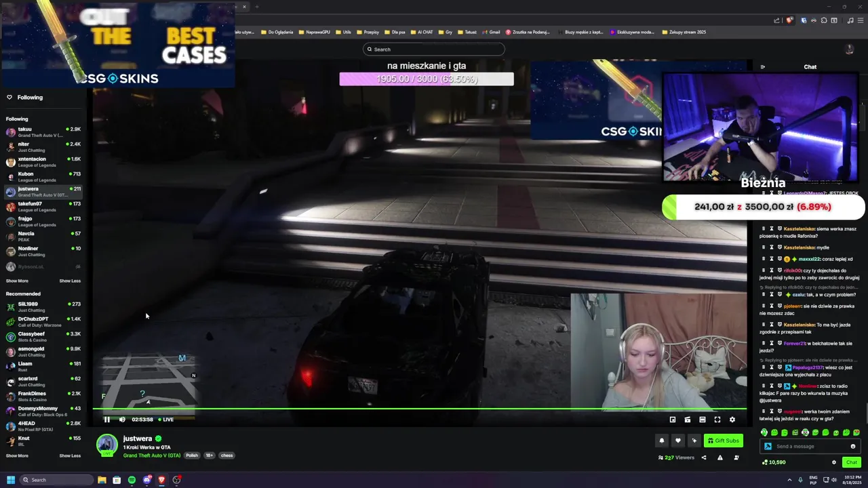
Task: Open emote picker smiley in chat box
Action: [853, 446]
